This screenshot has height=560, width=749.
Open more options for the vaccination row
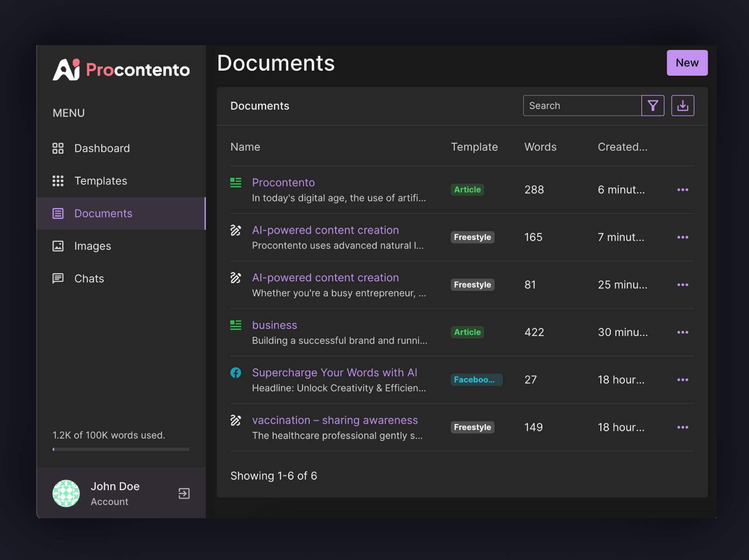tap(682, 427)
